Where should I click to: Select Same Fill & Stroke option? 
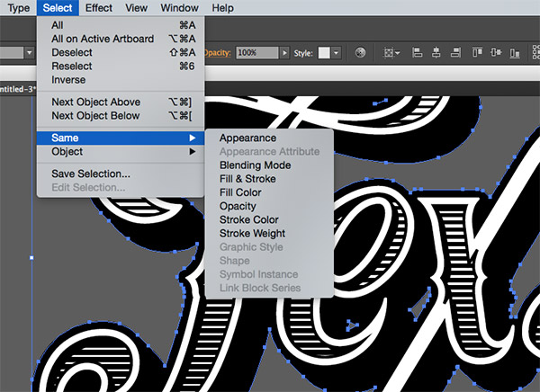(x=269, y=179)
